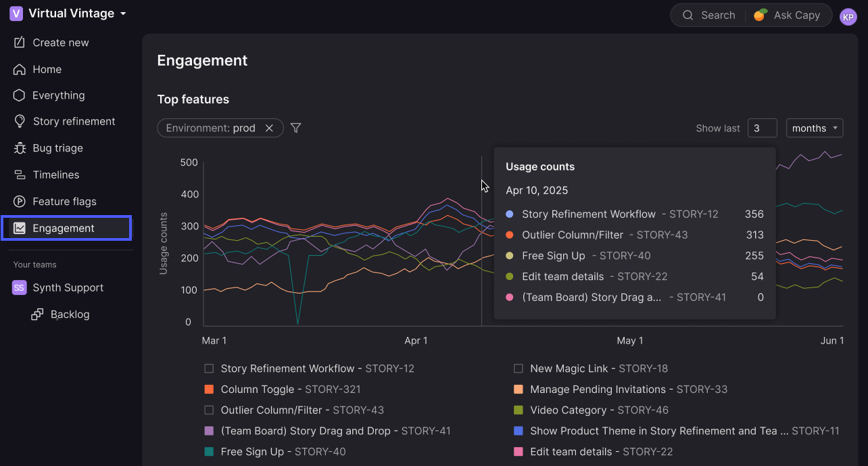868x466 pixels.
Task: Open the filter funnel icon
Action: [x=295, y=128]
